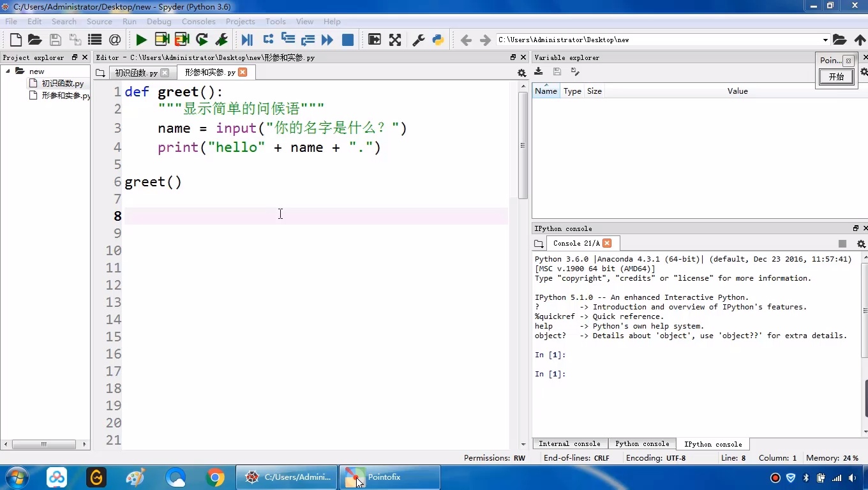Open an existing file

click(35, 40)
